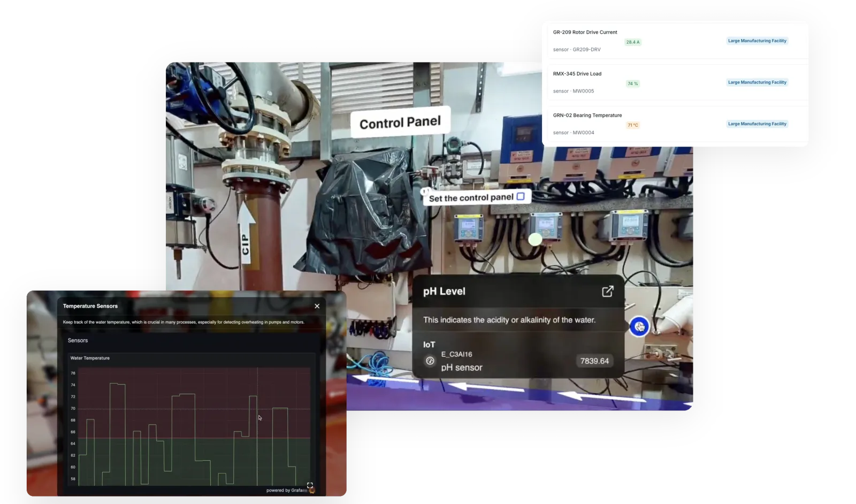Screen dimensions: 856x504
Task: Open the pH Level external link icon
Action: click(x=608, y=291)
